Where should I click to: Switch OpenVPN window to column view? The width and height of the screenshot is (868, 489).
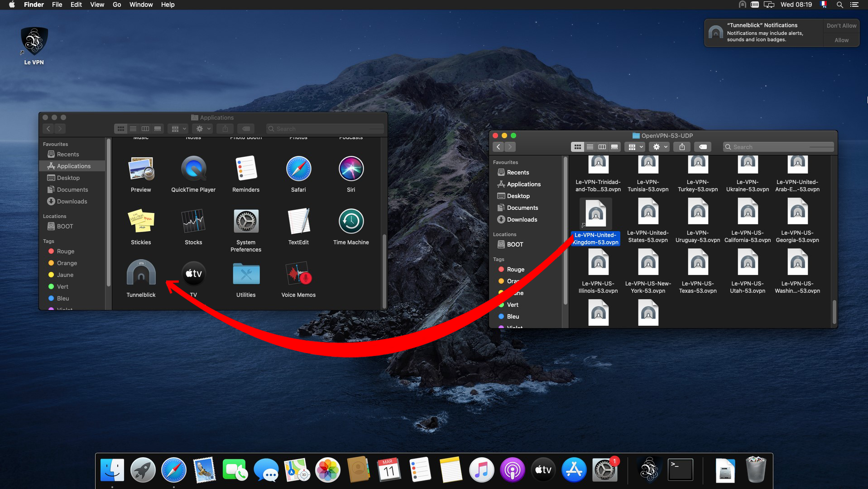point(602,147)
